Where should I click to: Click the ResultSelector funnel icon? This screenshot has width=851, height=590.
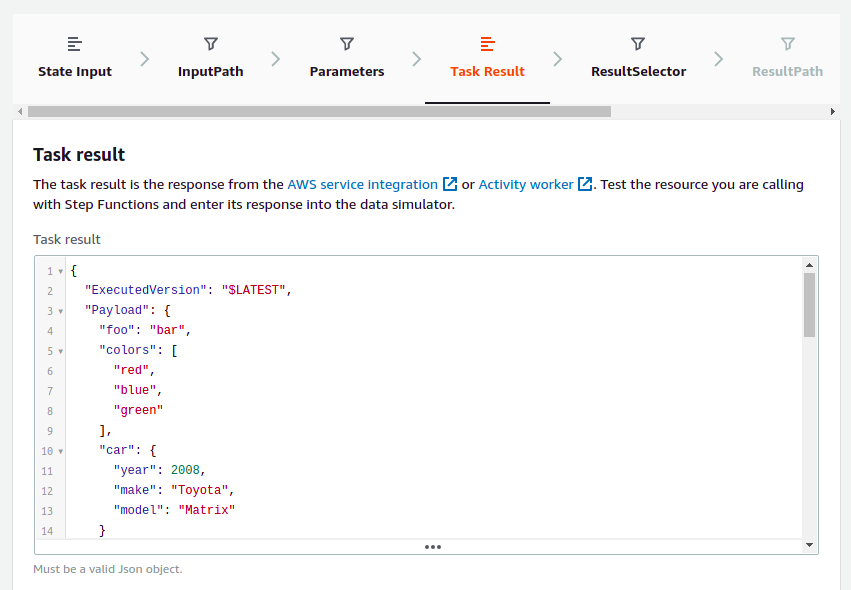pyautogui.click(x=638, y=44)
